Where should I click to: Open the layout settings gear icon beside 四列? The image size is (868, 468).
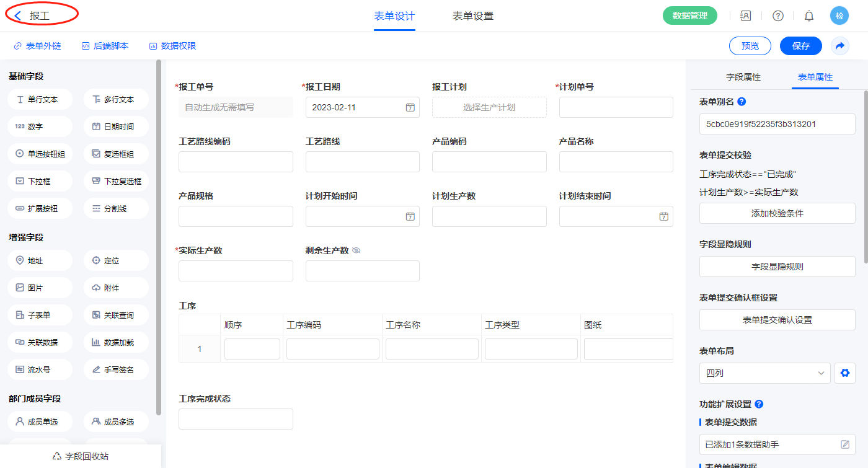click(x=844, y=373)
